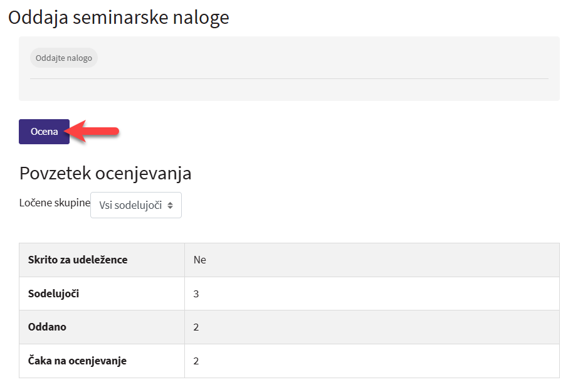Click the participants count 3
This screenshot has height=392, width=573.
point(196,294)
